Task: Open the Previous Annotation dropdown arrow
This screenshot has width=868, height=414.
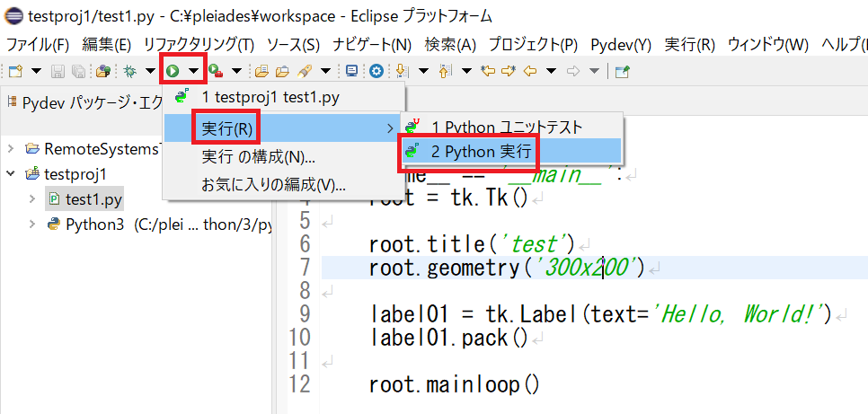Action: (466, 71)
